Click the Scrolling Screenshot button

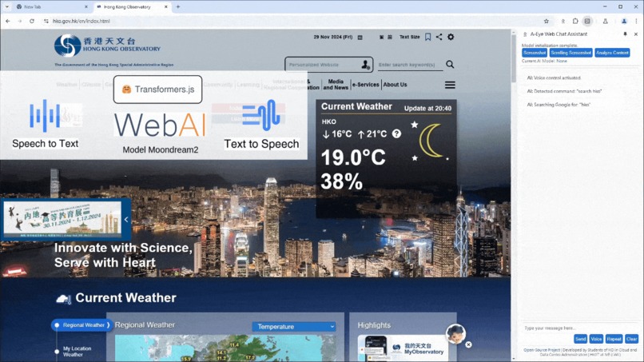(570, 53)
